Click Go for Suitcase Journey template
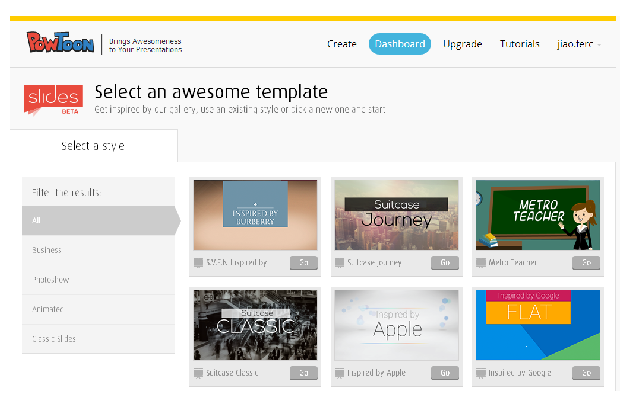Image resolution: width=635 pixels, height=402 pixels. [445, 263]
